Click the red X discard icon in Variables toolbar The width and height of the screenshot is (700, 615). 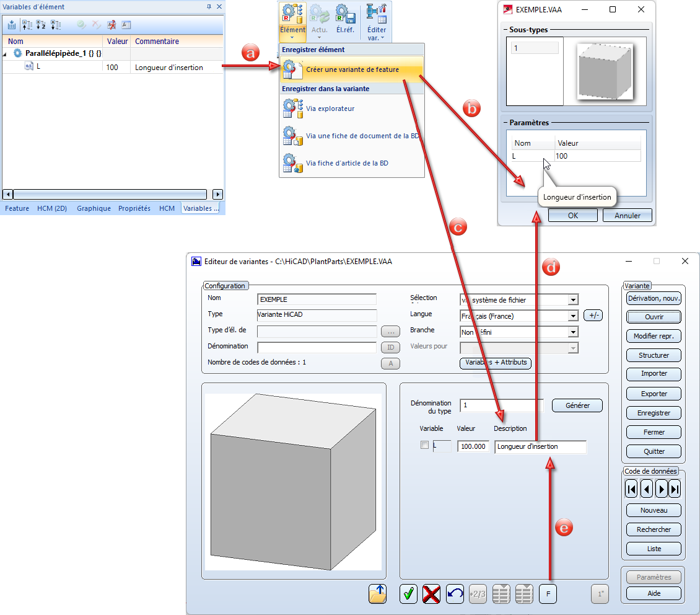click(x=96, y=25)
